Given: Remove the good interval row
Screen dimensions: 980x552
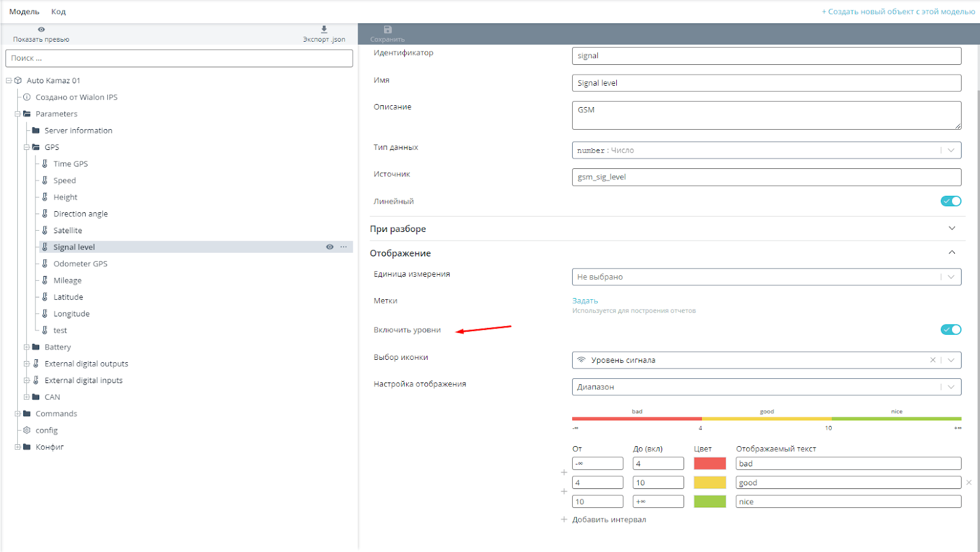Looking at the screenshot, I should [969, 482].
